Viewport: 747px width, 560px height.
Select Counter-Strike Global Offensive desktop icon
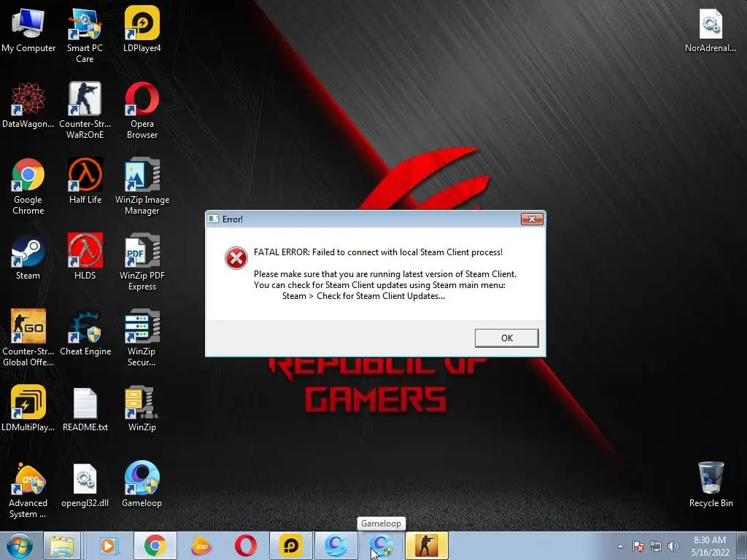coord(28,338)
